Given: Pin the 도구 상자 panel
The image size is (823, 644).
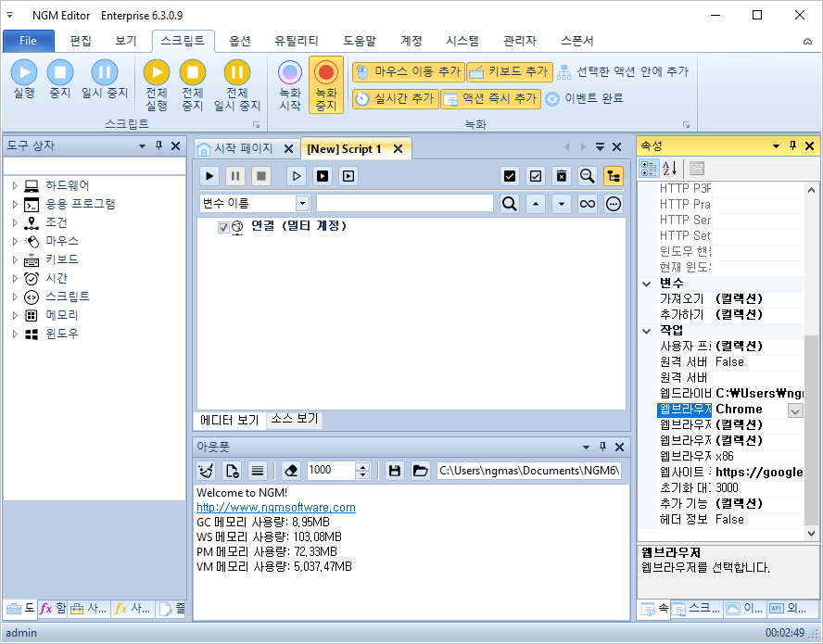Looking at the screenshot, I should [159, 145].
